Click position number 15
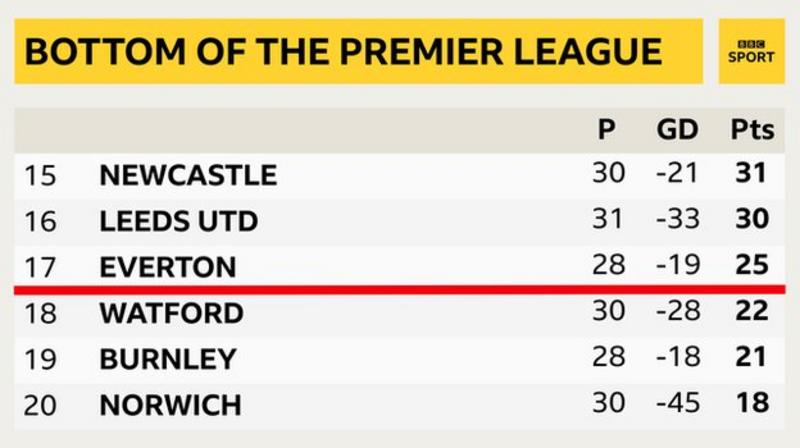 [40, 176]
